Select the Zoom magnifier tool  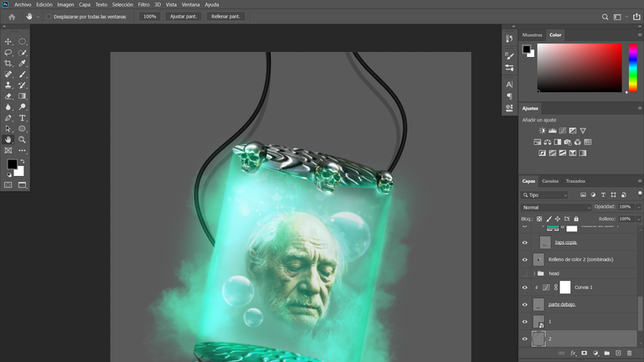(x=22, y=140)
